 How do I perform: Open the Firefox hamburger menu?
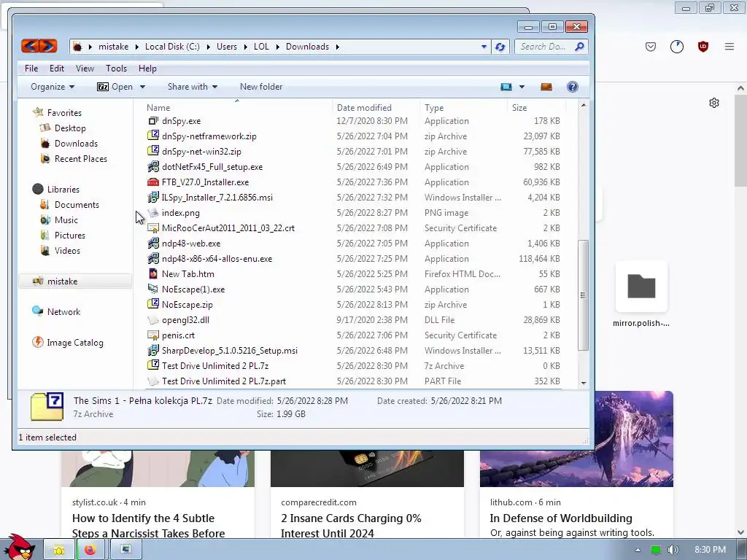pyautogui.click(x=729, y=47)
